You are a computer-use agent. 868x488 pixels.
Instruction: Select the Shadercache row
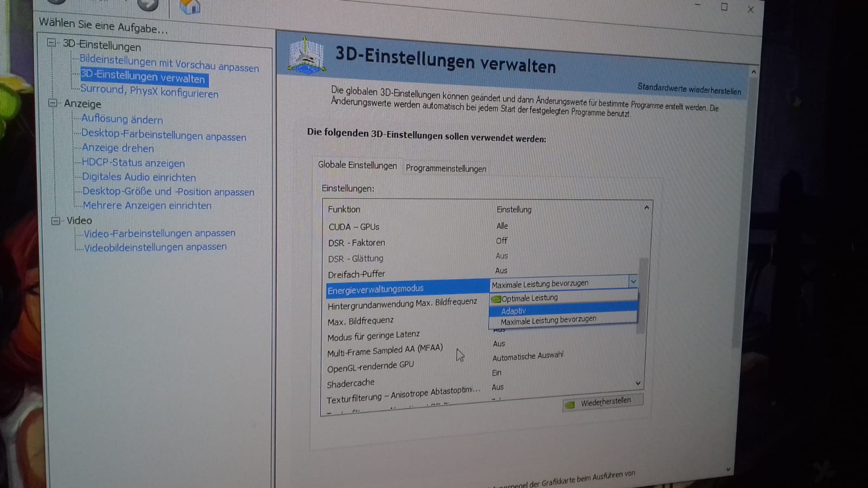pos(350,383)
